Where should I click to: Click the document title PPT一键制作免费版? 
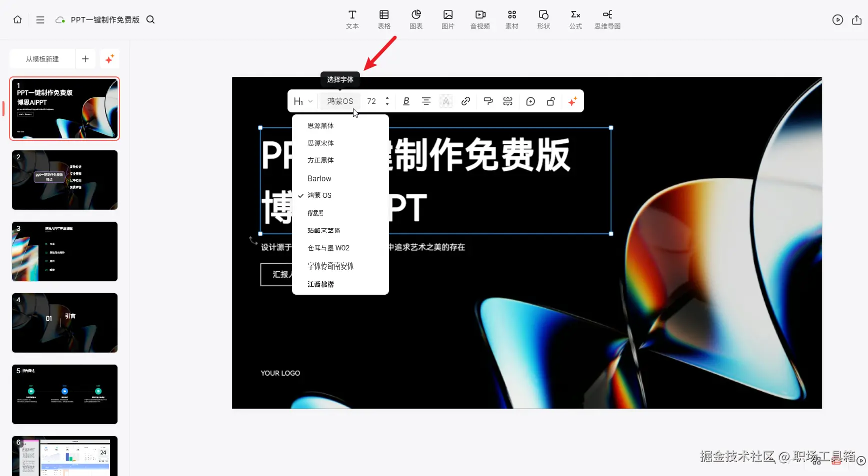click(105, 20)
